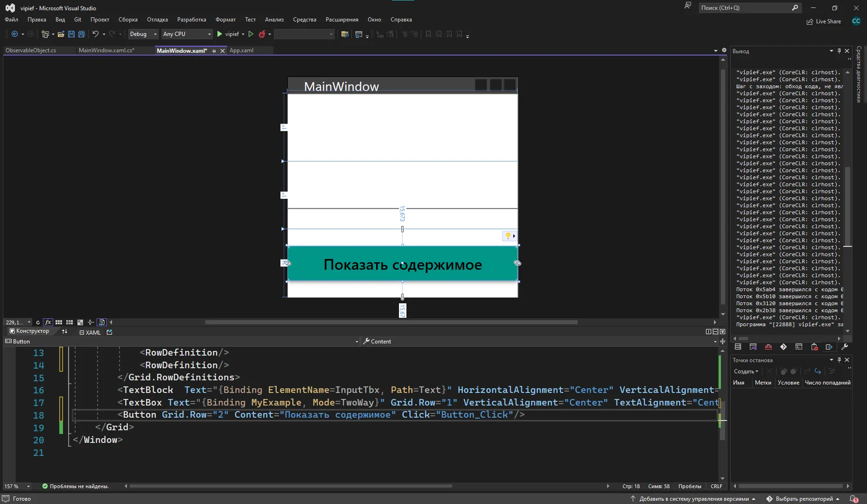Click the blue go-to-source arrow in breakpoints
Image resolution: width=867 pixels, height=504 pixels.
[818, 371]
